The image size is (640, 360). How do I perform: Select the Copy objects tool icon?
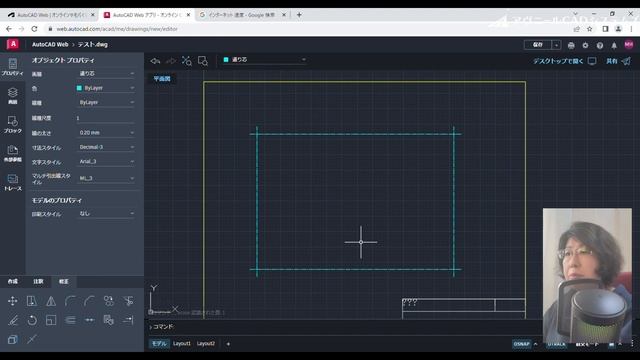pyautogui.click(x=109, y=301)
